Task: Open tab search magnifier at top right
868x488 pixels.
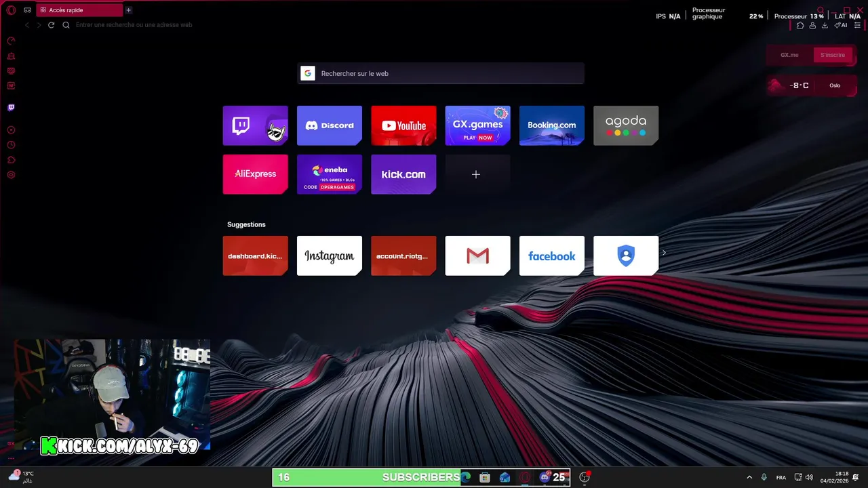Action: click(821, 10)
